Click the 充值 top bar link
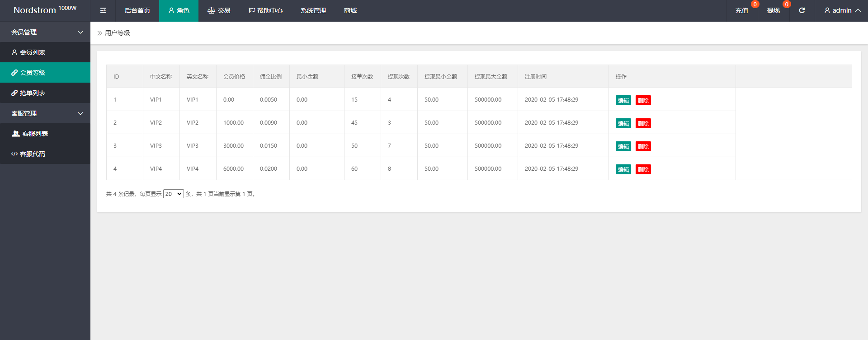The width and height of the screenshot is (868, 340). (741, 10)
